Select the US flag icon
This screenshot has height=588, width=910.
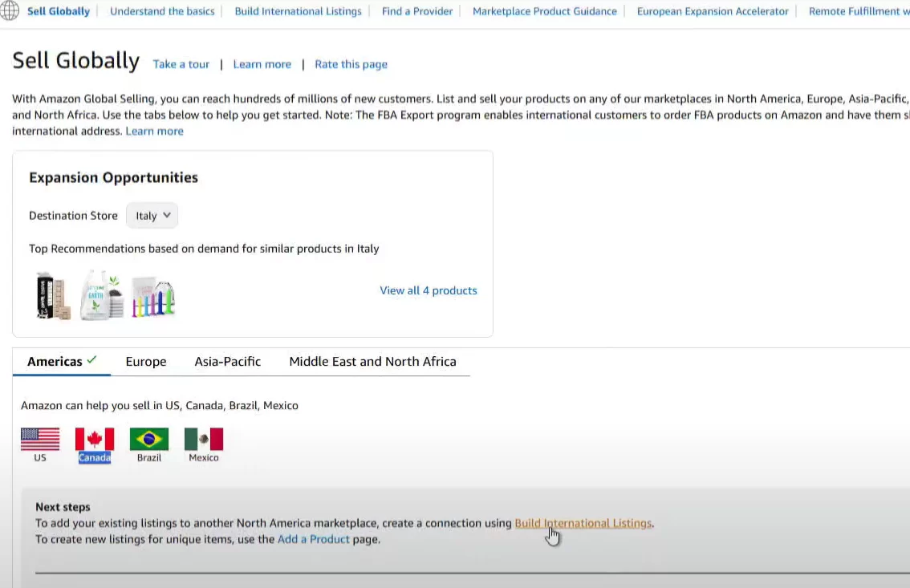coord(40,439)
